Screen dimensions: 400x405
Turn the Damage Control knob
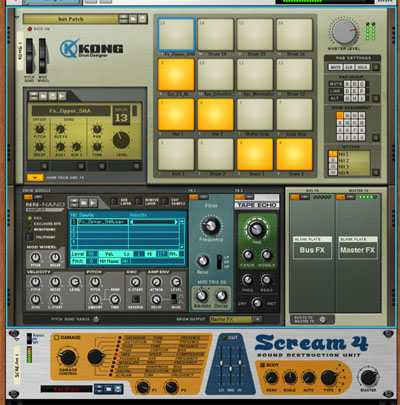(67, 357)
